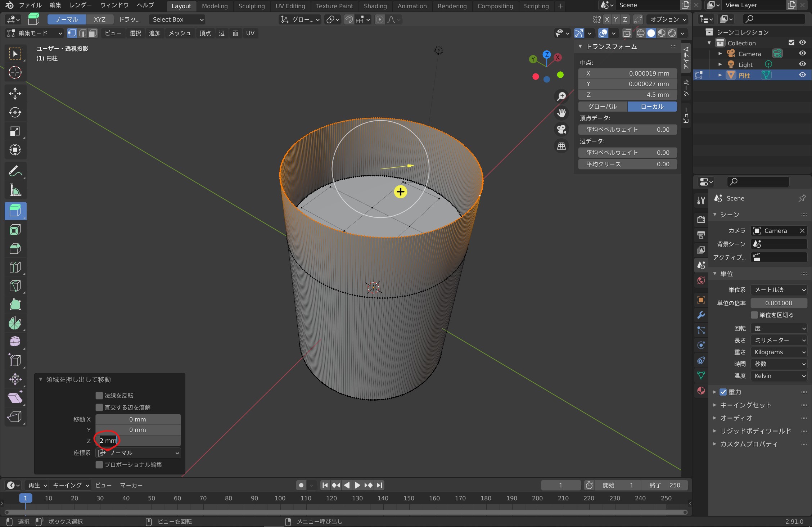Open the 長さ ミリメーター dropdown

(779, 340)
